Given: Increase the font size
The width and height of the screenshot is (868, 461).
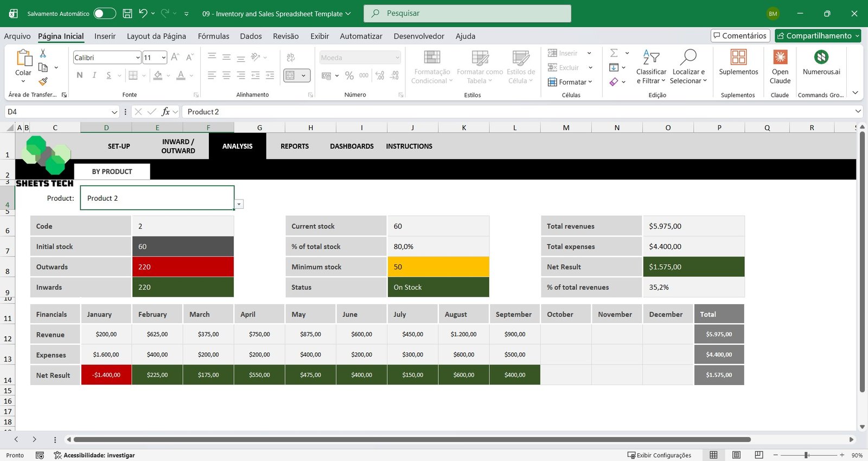Looking at the screenshot, I should [x=175, y=57].
